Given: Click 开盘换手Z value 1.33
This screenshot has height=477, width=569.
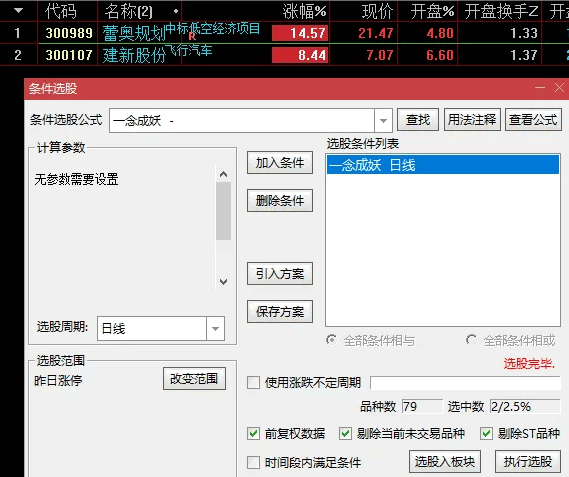Looking at the screenshot, I should [524, 33].
